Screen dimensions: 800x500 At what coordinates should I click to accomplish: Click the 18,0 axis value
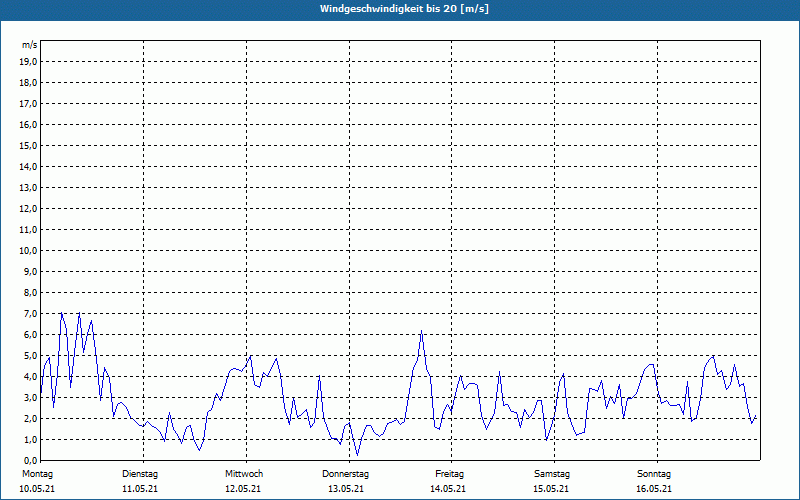(28, 83)
